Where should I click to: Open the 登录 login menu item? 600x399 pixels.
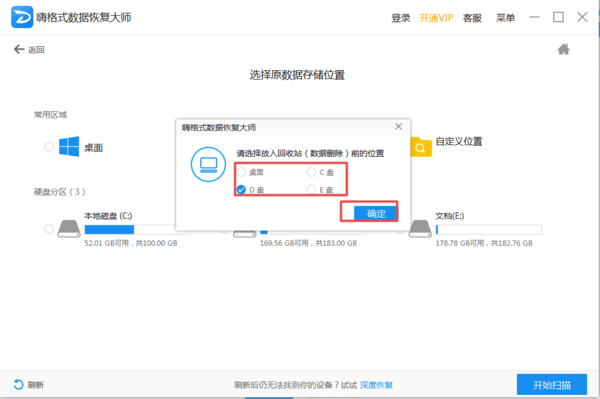tap(401, 18)
